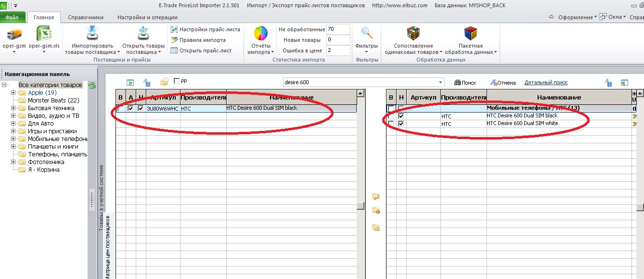Sort right table by Наименование column

[559, 97]
